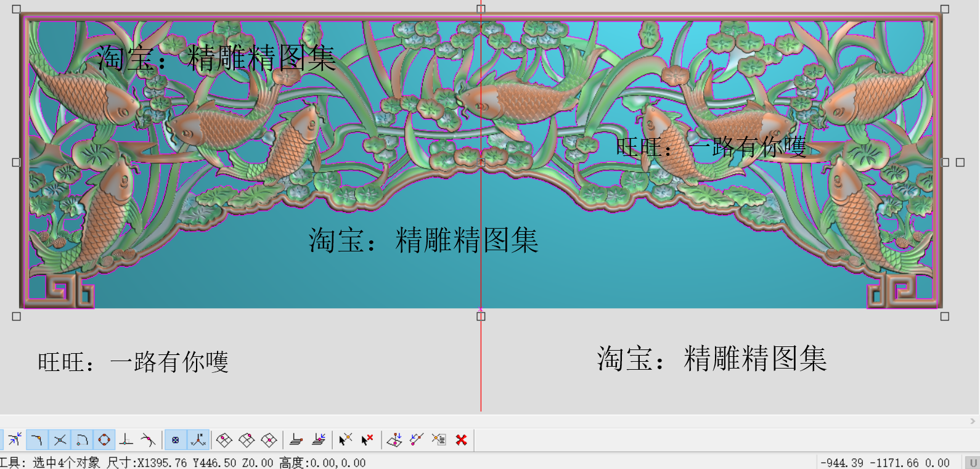Click the bottom-left corner selection handle

pyautogui.click(x=17, y=316)
